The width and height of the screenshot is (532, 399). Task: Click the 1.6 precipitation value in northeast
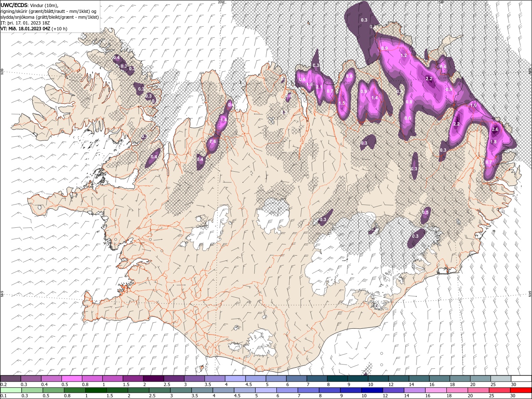(x=473, y=106)
